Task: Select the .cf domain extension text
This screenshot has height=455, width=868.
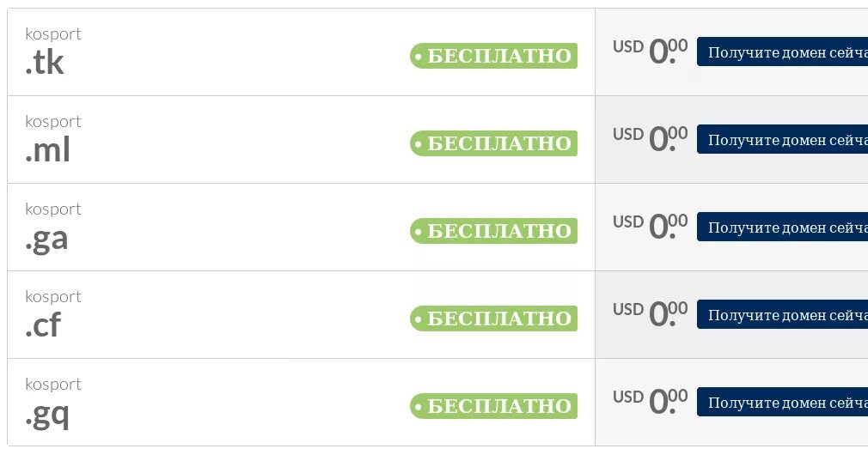Action: pos(43,325)
